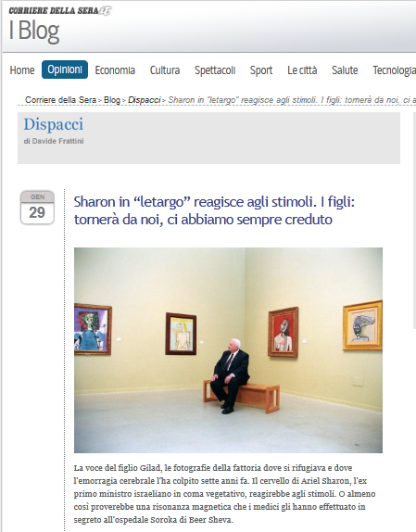
Task: Open the Economia section
Action: pyautogui.click(x=115, y=70)
